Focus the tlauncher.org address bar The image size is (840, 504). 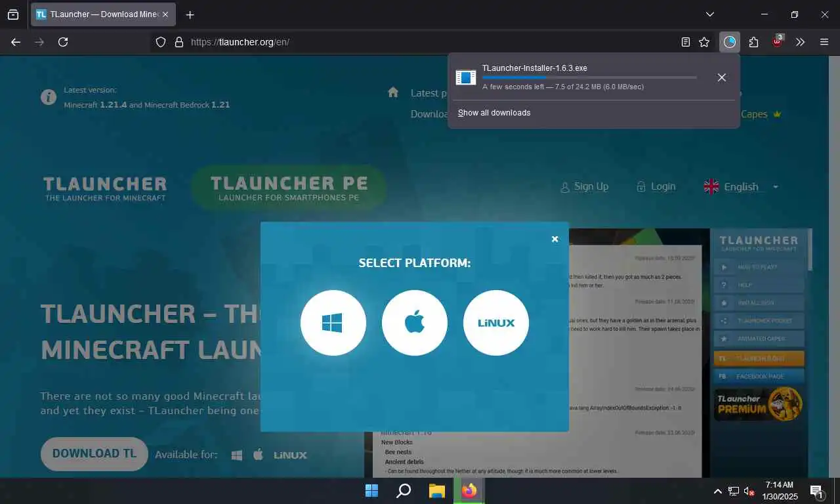pyautogui.click(x=433, y=42)
